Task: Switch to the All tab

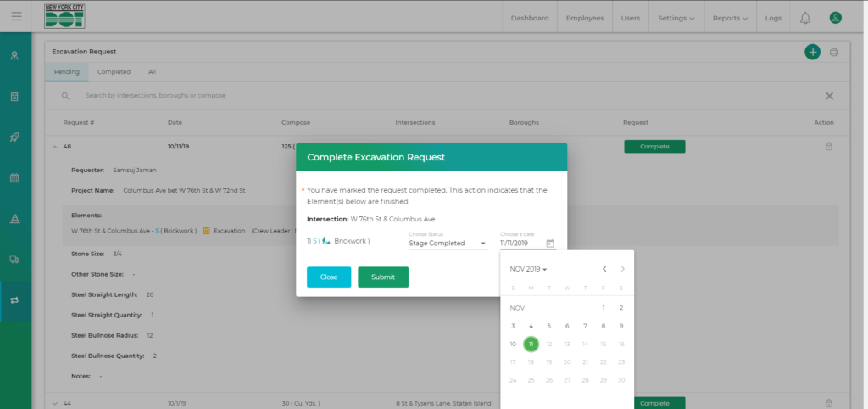Action: [x=152, y=72]
